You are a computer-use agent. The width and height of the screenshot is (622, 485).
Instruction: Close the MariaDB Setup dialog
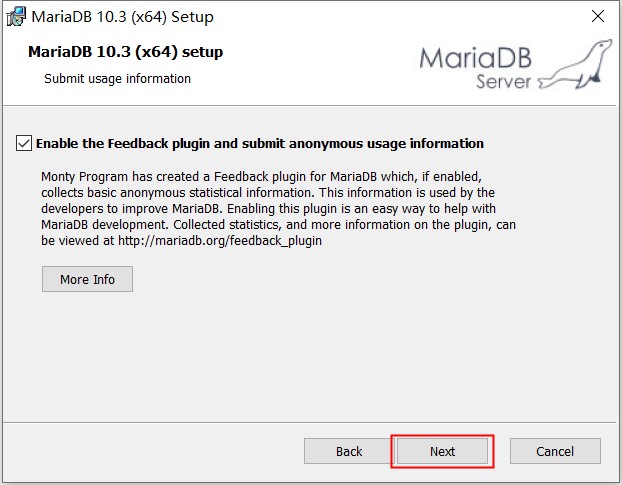point(597,17)
